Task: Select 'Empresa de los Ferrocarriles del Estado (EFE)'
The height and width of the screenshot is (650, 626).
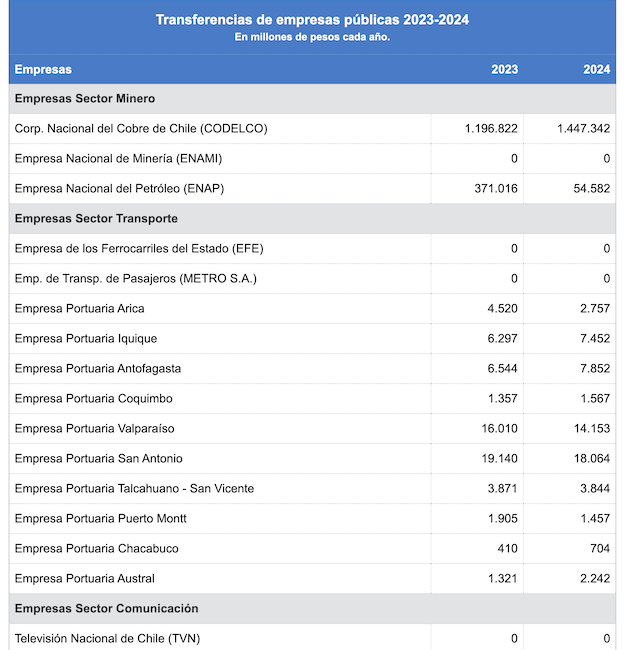Action: coord(139,249)
